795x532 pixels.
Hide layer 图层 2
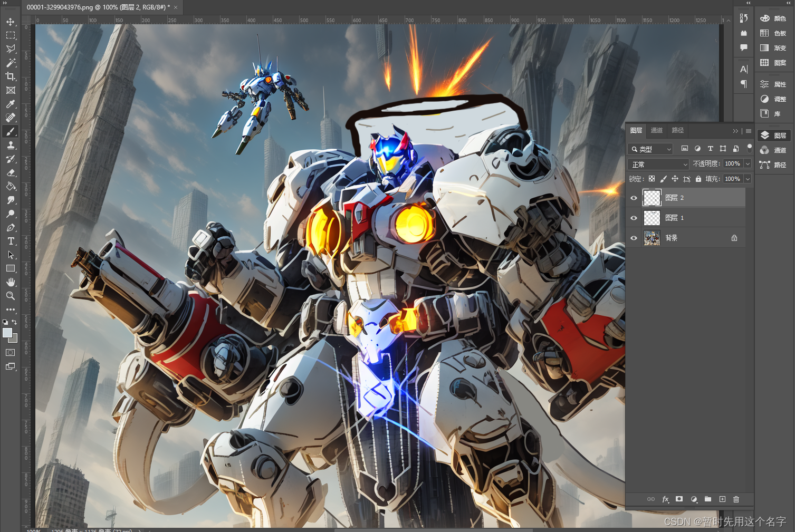(634, 198)
